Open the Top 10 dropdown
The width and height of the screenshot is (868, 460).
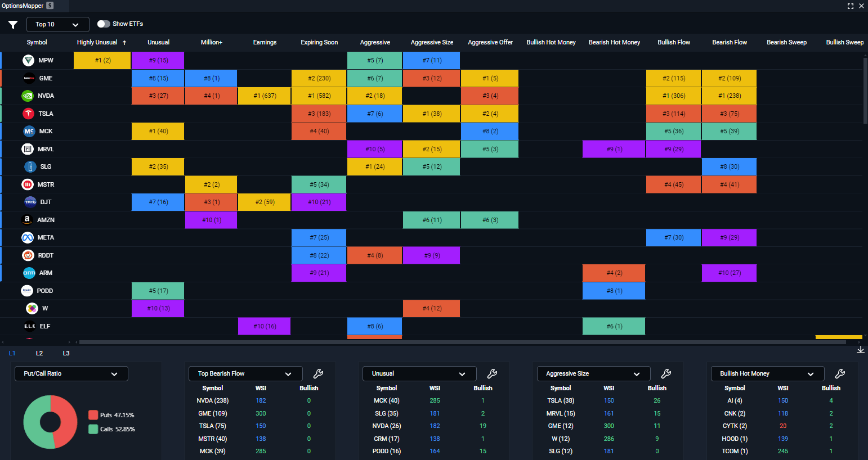(x=58, y=25)
